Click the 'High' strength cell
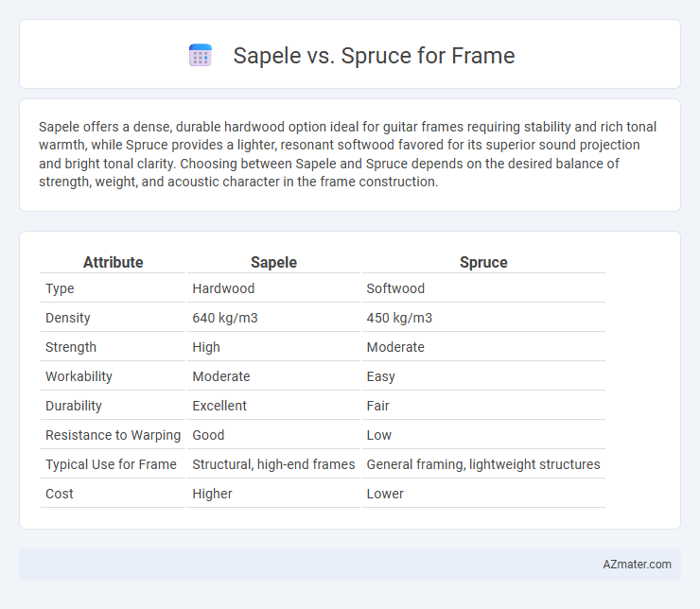This screenshot has height=609, width=700. tap(206, 347)
